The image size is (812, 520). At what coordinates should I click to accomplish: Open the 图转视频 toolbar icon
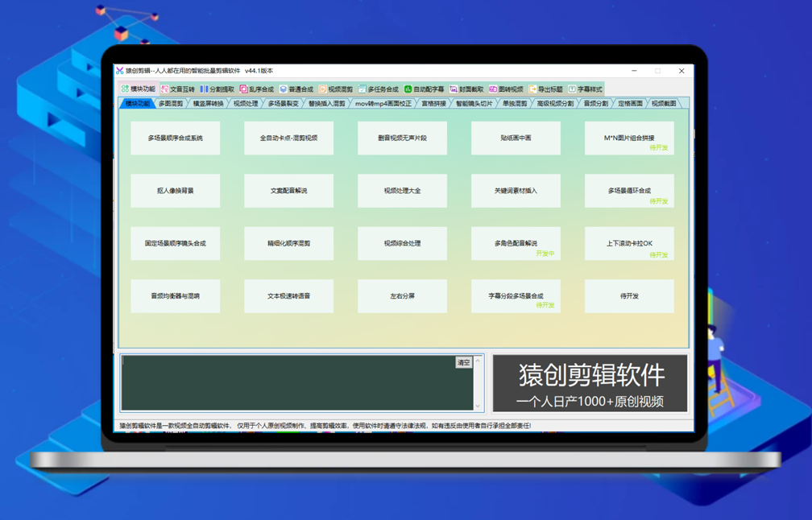(493, 89)
